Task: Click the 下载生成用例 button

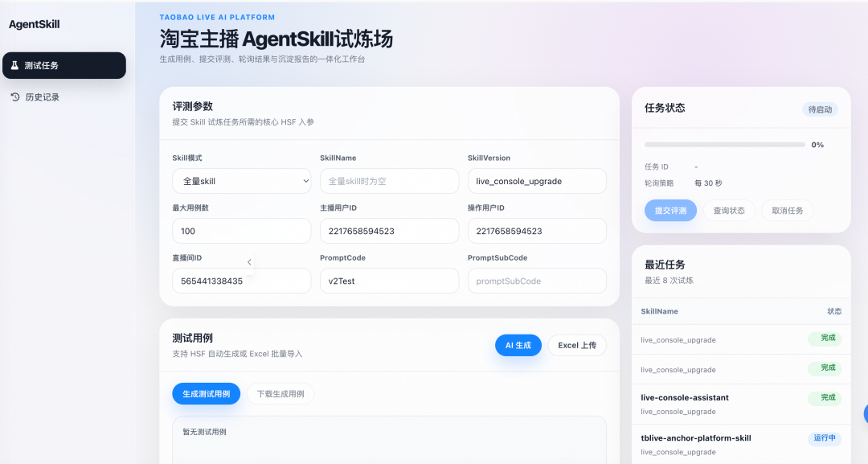Action: click(280, 394)
